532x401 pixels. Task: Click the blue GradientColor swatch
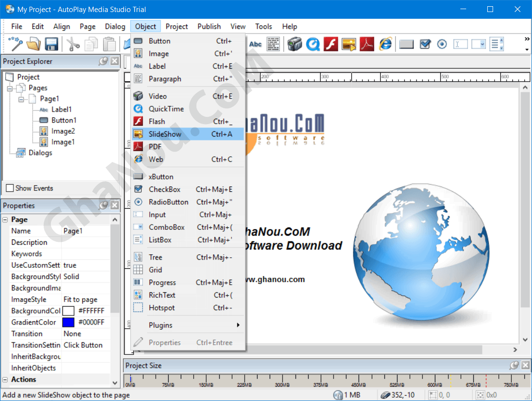click(x=68, y=322)
